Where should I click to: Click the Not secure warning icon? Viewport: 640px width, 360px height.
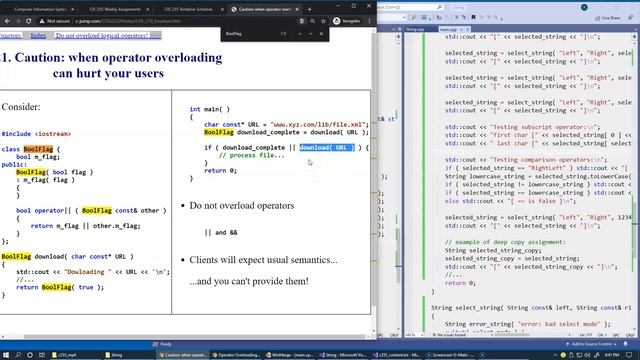point(42,21)
